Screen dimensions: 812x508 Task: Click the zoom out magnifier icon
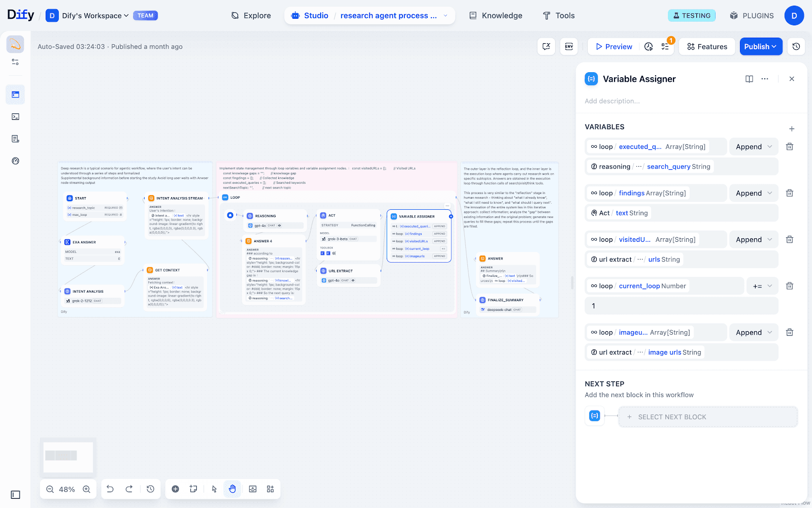[x=50, y=489]
